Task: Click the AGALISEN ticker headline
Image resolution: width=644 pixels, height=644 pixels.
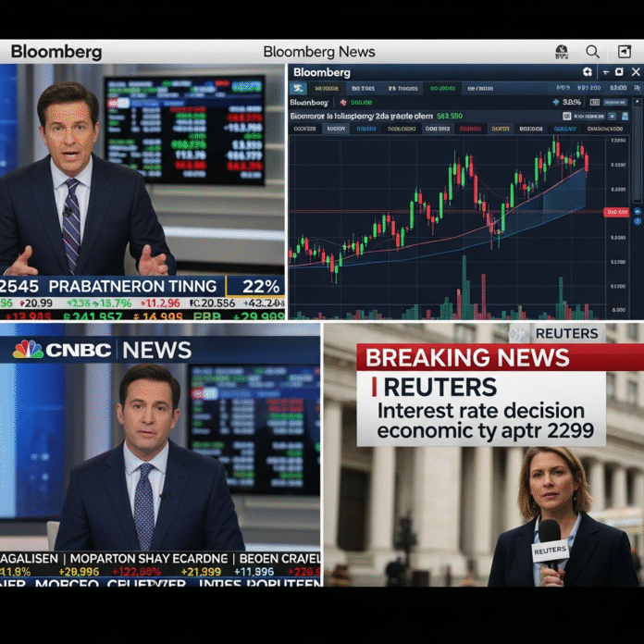Action: 29,559
